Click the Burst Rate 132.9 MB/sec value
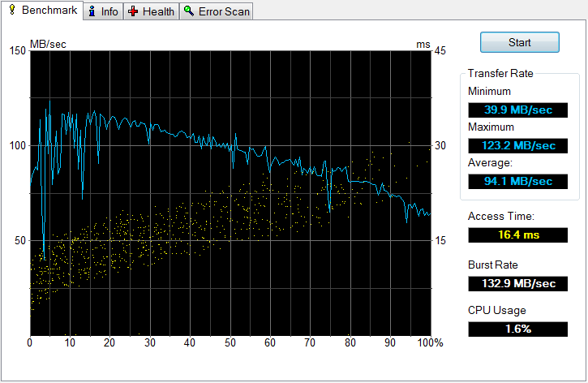Viewport: 588px width, 383px height. 517,283
